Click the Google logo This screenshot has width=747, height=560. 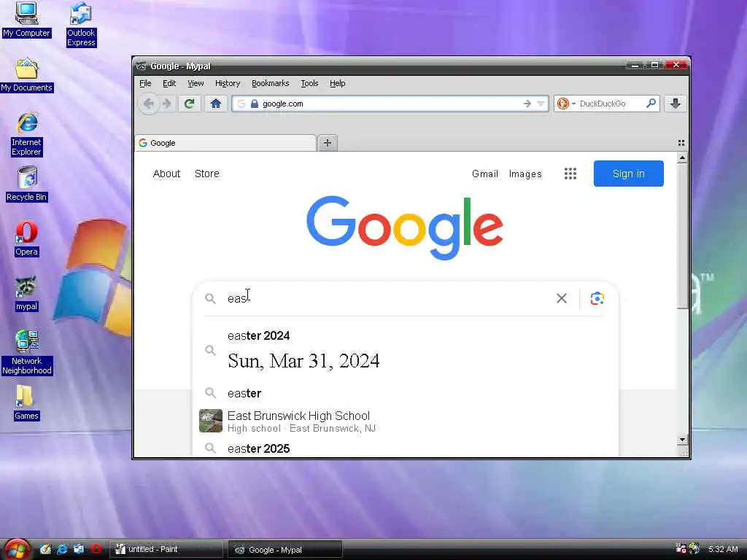[405, 227]
